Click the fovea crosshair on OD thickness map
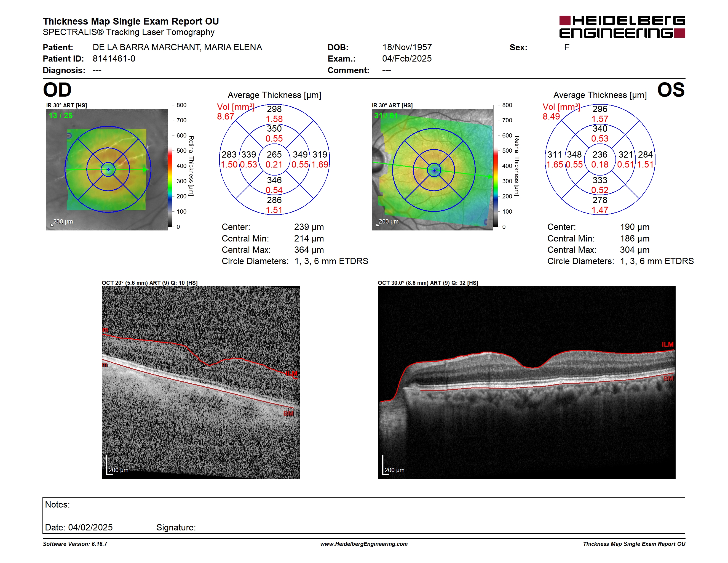Image resolution: width=728 pixels, height=563 pixels. pyautogui.click(x=108, y=169)
